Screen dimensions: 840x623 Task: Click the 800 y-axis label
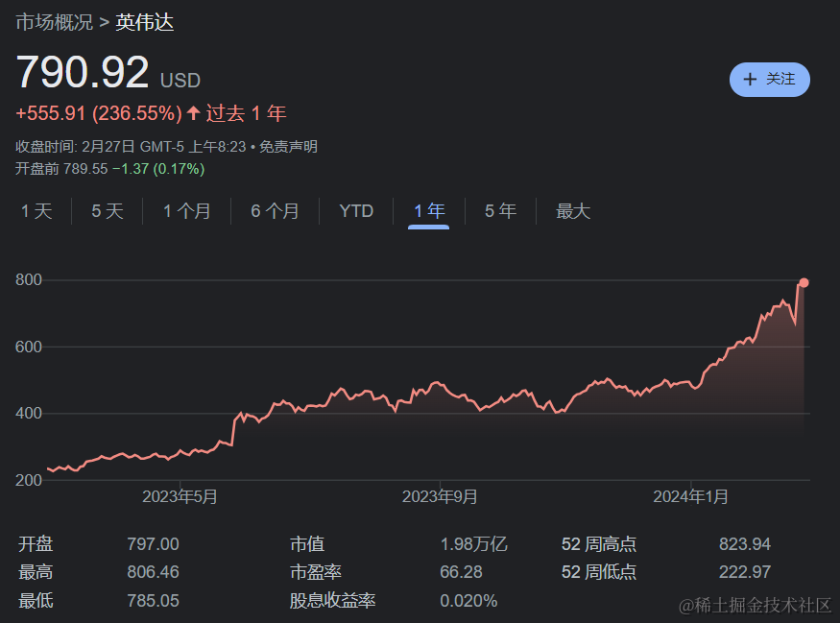[x=29, y=279]
